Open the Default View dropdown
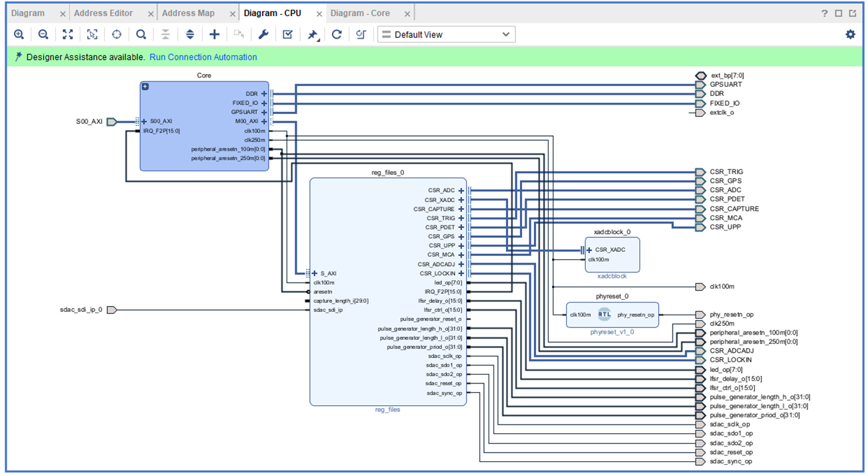The width and height of the screenshot is (868, 476). (x=446, y=35)
